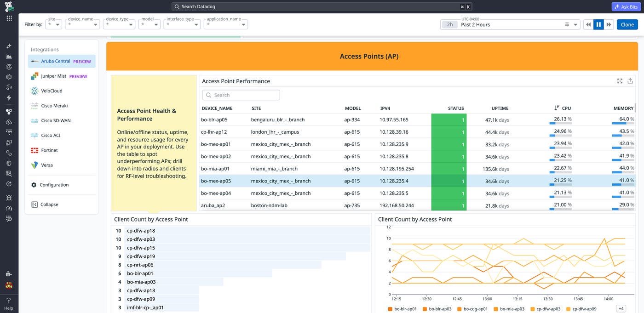Image resolution: width=644 pixels, height=313 pixels.
Task: Click the Configuration gear icon
Action: (x=34, y=185)
